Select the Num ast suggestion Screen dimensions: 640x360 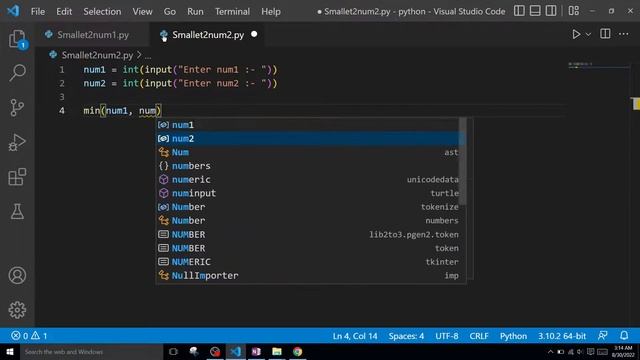coord(308,152)
